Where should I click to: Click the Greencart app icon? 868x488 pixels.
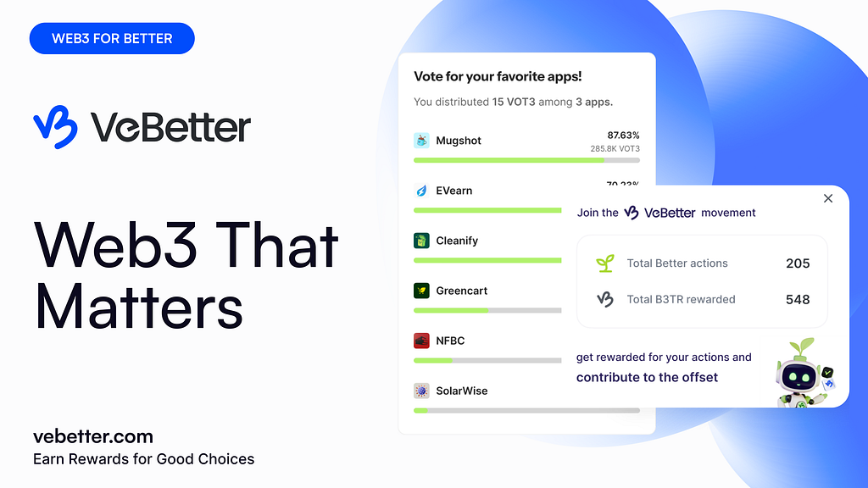(421, 291)
